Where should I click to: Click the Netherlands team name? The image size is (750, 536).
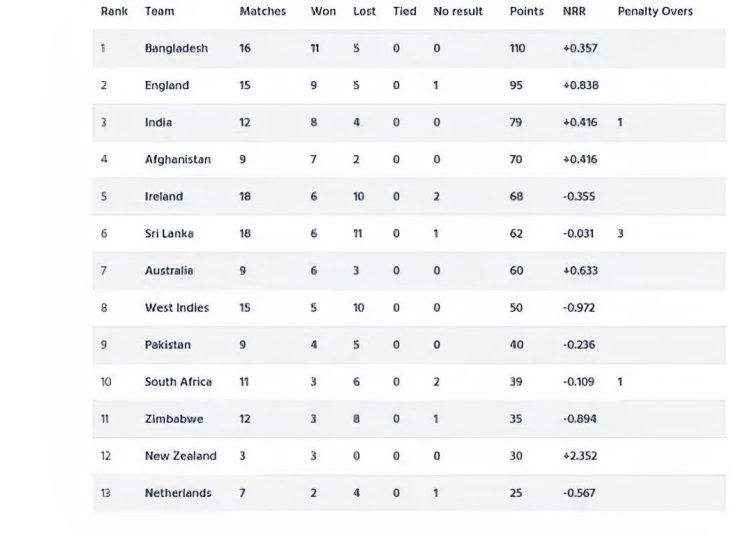point(178,493)
